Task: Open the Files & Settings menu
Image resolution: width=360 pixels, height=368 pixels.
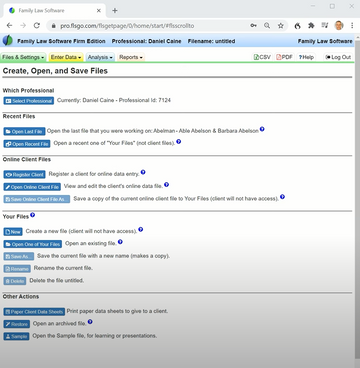Action: (23, 57)
